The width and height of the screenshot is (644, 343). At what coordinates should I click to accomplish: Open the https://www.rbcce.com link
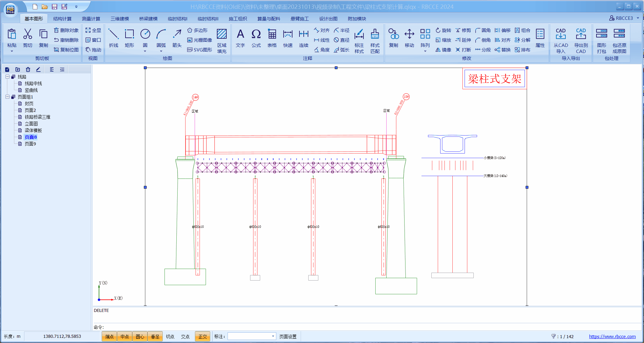(612, 337)
